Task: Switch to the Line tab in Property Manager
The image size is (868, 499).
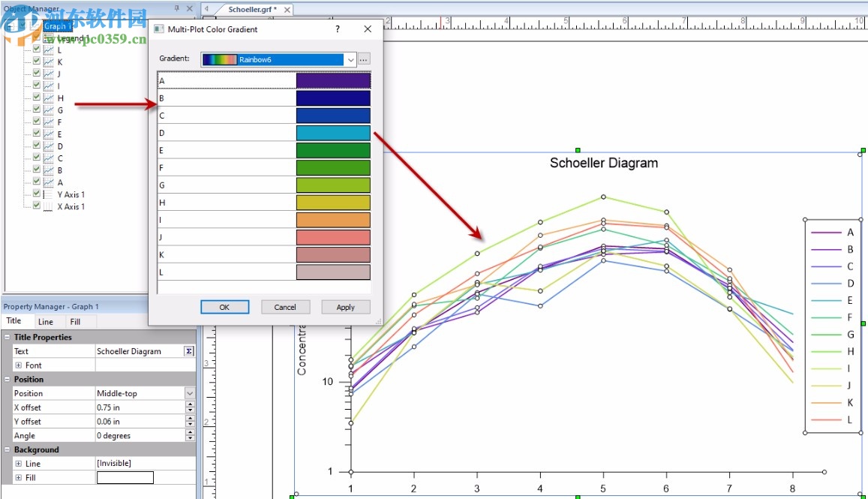Action: (46, 323)
